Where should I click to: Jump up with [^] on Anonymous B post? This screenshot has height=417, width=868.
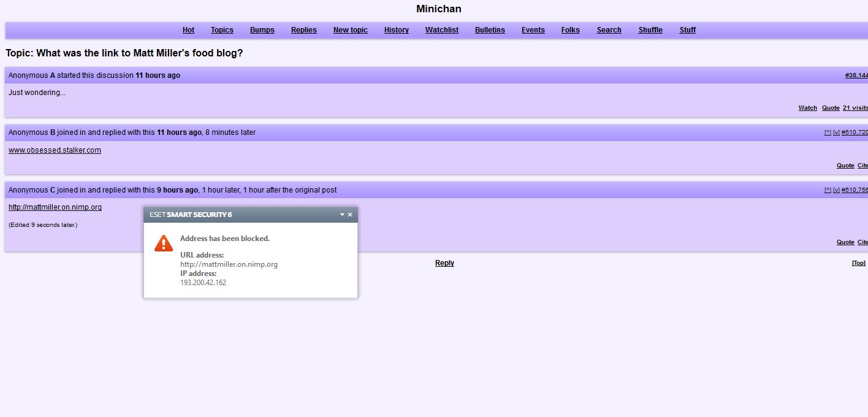[x=828, y=132]
